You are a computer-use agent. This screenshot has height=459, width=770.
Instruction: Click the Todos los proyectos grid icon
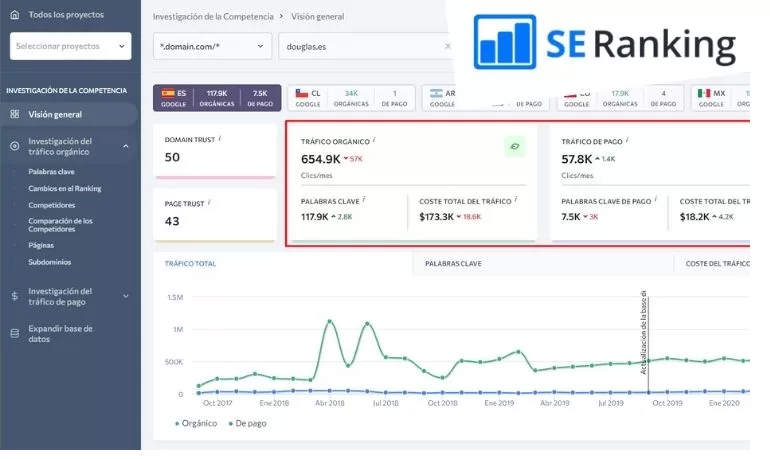(x=15, y=15)
